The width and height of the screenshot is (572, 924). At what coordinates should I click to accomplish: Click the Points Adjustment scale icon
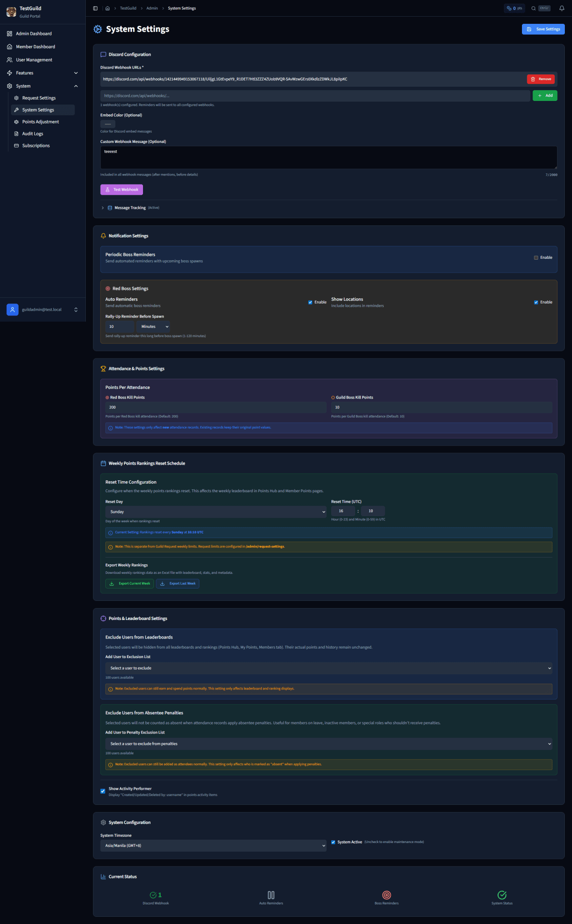point(17,122)
